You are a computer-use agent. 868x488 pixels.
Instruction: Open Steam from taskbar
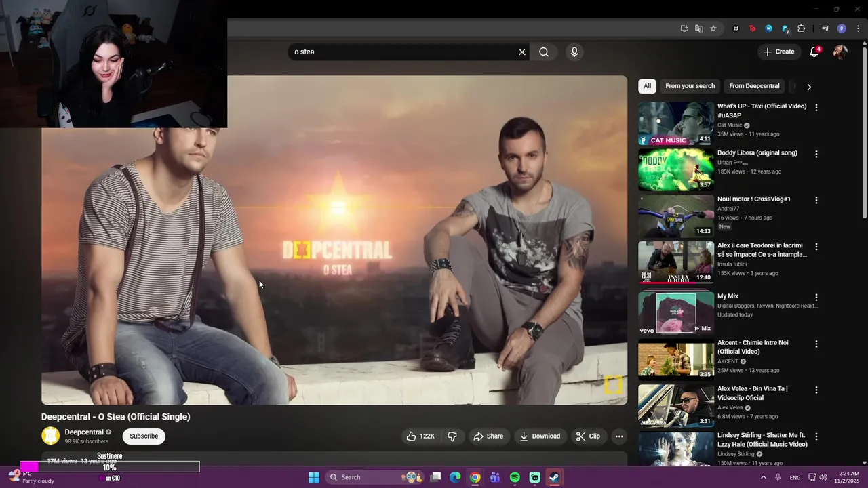tap(554, 477)
